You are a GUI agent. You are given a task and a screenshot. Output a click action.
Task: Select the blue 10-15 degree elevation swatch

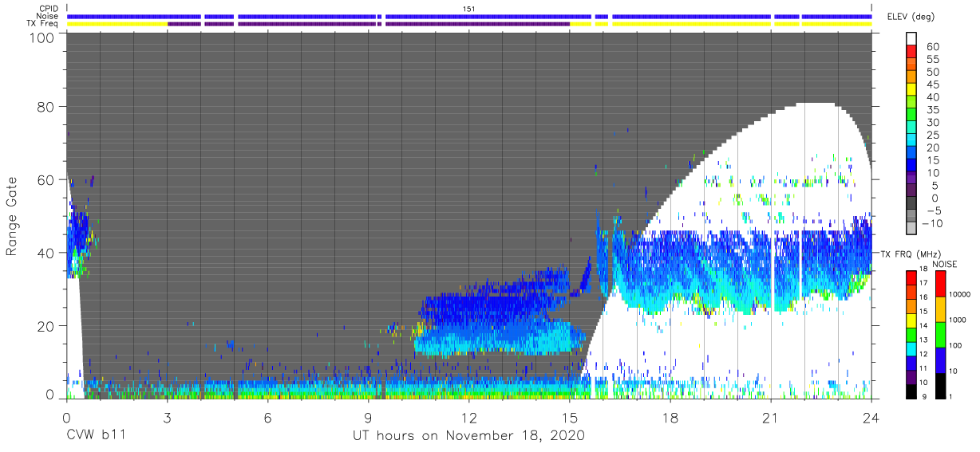[913, 167]
